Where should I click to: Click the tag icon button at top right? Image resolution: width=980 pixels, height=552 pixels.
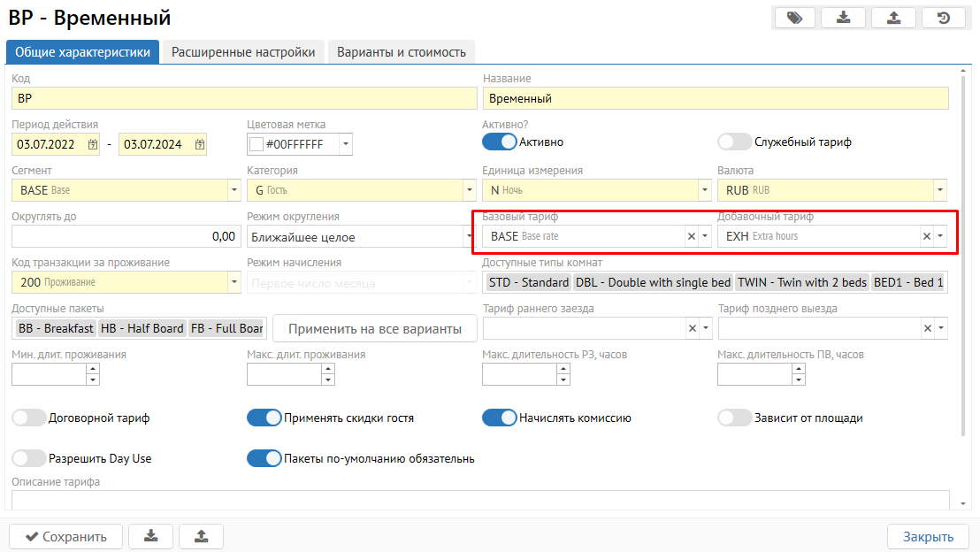[794, 18]
